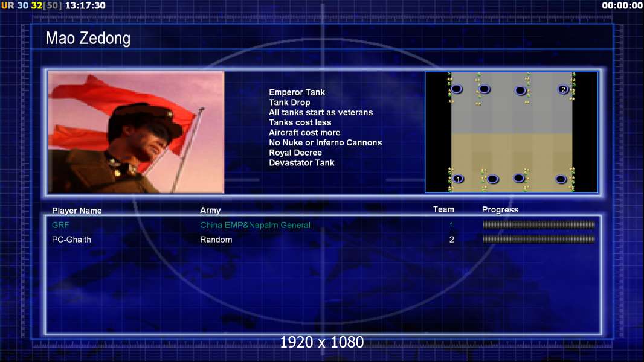644x362 pixels.
Task: Click the Mao Zedong general portrait
Action: [x=137, y=132]
